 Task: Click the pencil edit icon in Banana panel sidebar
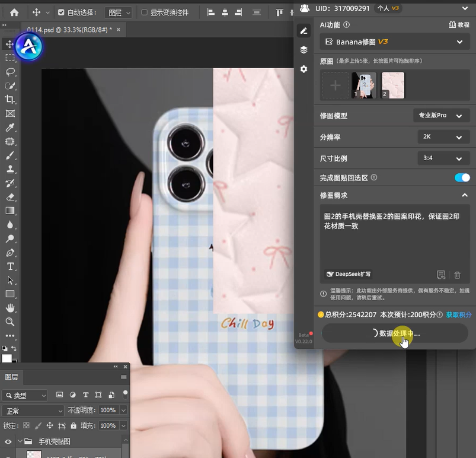(304, 30)
